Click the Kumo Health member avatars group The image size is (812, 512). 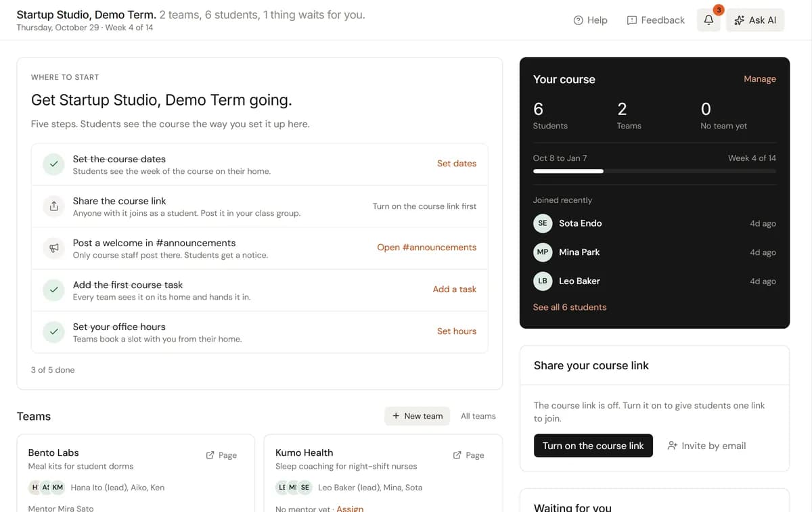click(x=294, y=487)
